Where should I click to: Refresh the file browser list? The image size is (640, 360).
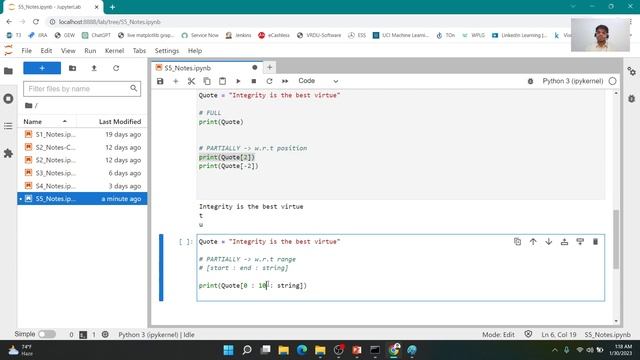click(116, 68)
